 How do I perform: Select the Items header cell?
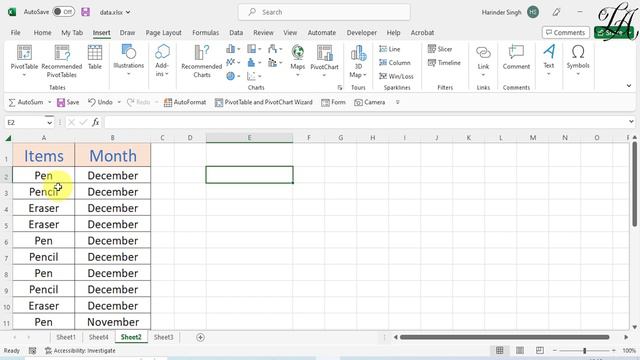tap(44, 155)
